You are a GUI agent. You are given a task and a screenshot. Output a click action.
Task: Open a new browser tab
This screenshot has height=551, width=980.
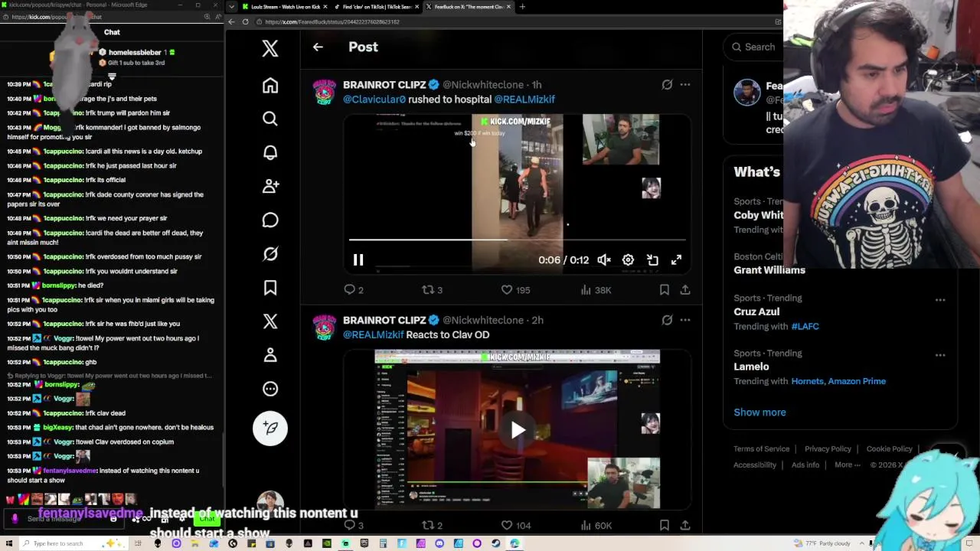click(x=522, y=7)
